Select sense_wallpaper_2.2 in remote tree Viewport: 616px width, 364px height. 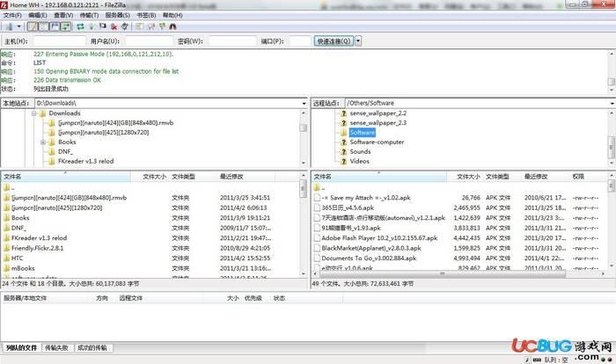(378, 113)
